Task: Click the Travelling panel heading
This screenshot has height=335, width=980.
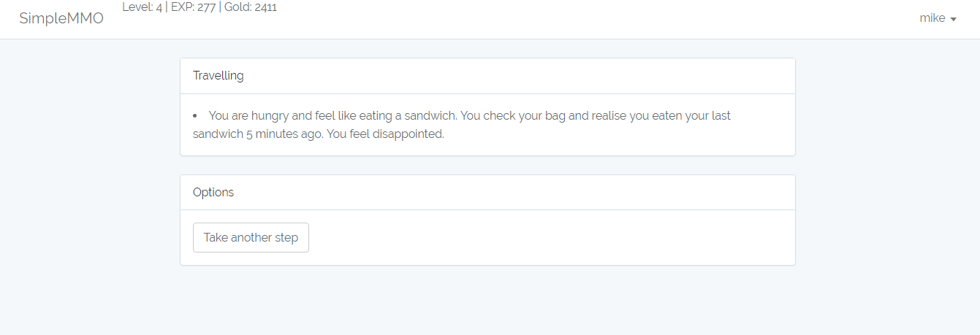Action: coord(219,76)
